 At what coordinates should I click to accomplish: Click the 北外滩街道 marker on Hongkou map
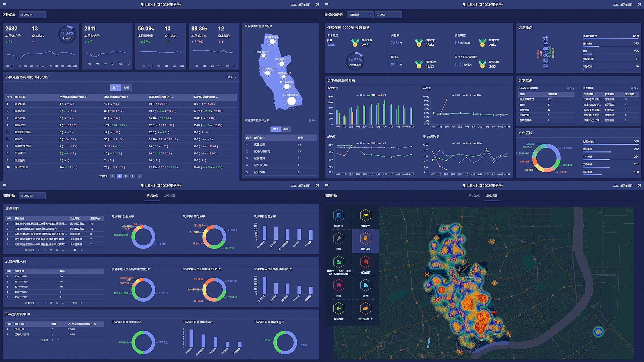291,100
